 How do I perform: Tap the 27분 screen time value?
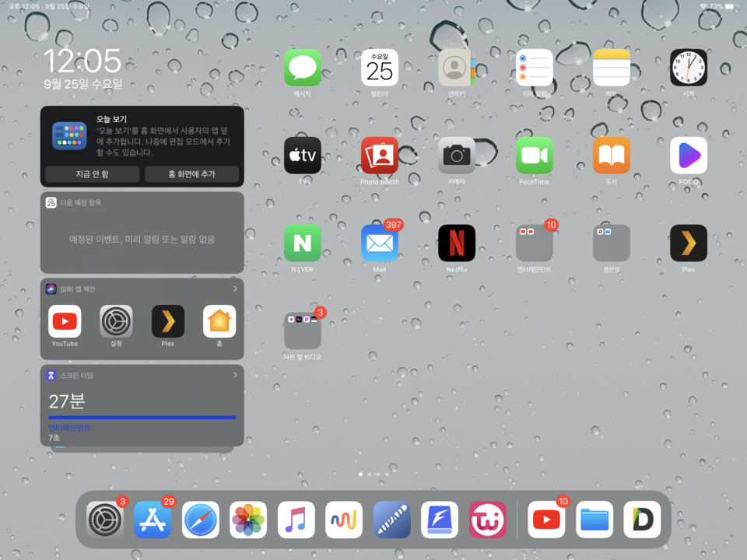click(x=67, y=401)
